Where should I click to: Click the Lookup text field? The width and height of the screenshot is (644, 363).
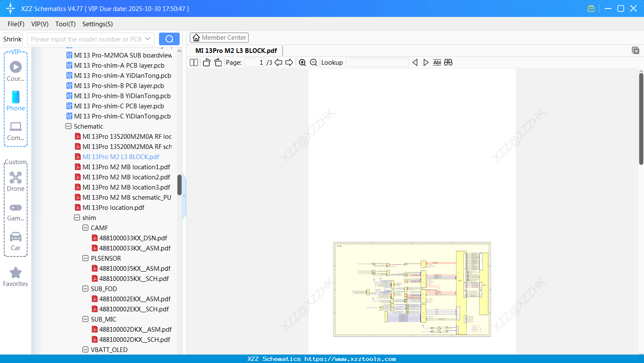[x=378, y=63]
